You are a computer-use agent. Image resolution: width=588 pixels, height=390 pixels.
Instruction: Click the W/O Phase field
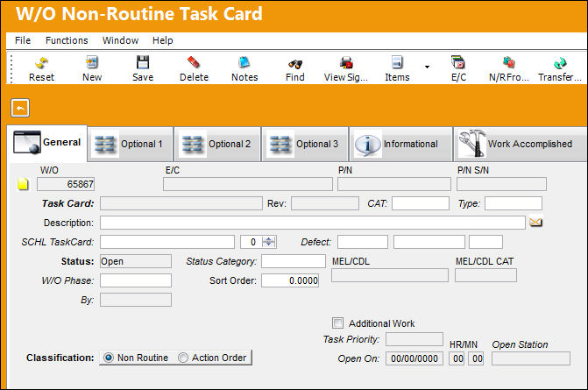[136, 280]
